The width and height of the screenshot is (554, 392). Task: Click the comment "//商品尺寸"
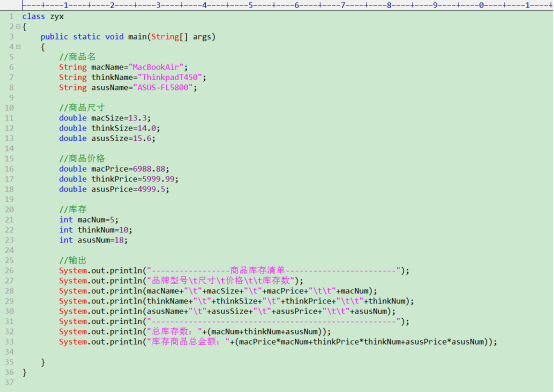coord(82,108)
